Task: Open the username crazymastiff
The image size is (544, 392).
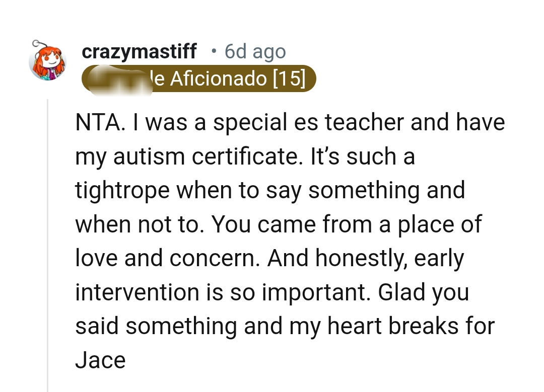Action: (x=139, y=51)
